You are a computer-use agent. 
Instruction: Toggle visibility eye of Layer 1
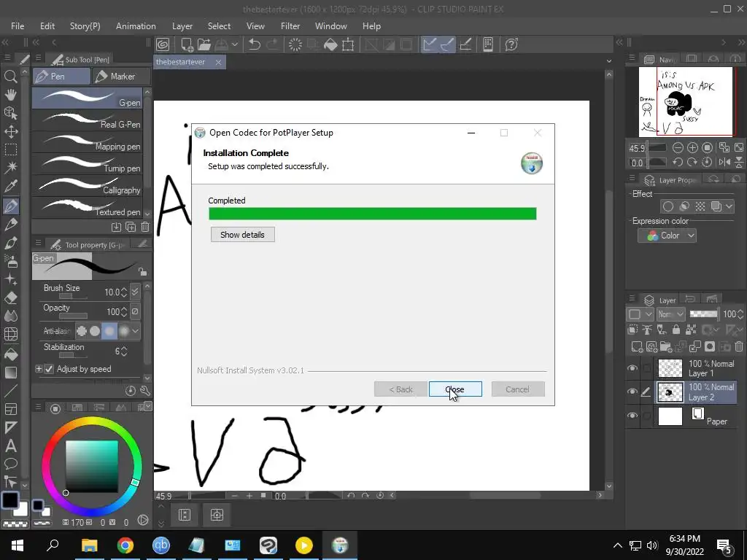[x=632, y=367]
